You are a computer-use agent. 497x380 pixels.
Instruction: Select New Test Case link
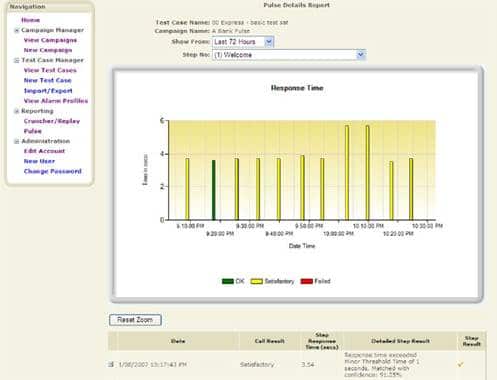[x=47, y=80]
